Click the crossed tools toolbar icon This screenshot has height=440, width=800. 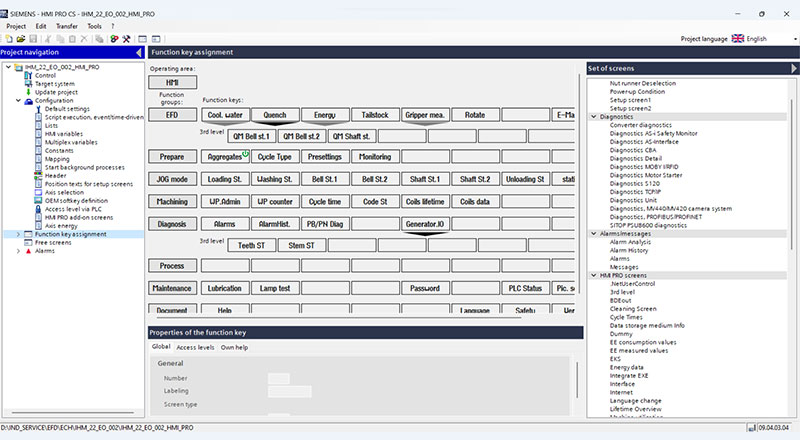tap(127, 39)
